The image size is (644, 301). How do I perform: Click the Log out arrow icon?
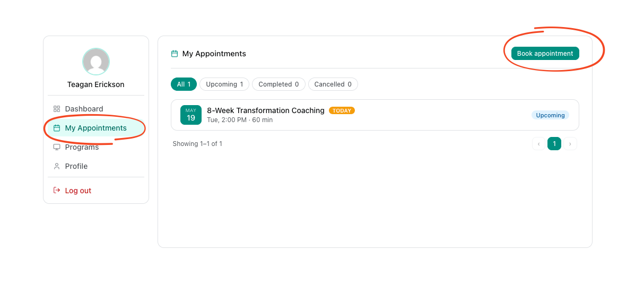click(x=57, y=190)
